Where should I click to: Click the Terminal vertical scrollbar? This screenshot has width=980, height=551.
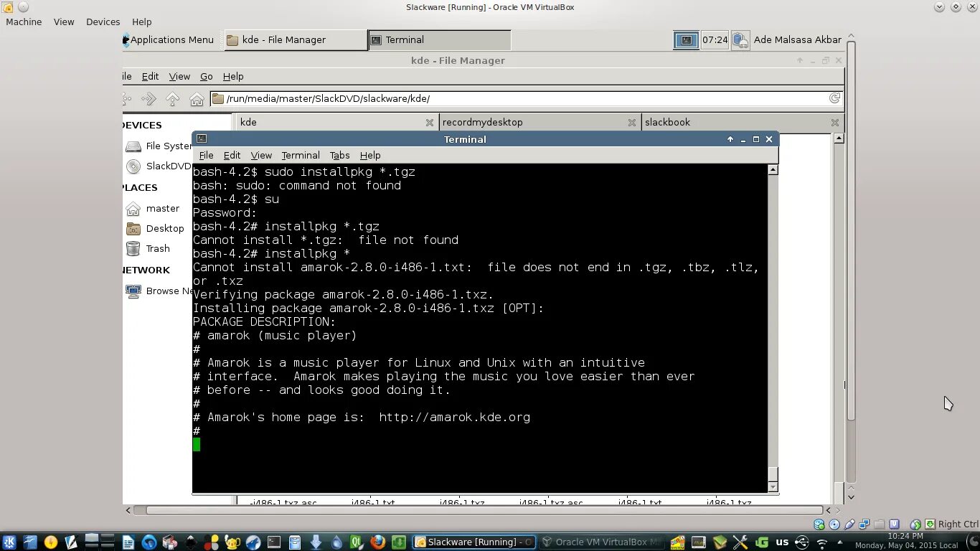tap(773, 329)
